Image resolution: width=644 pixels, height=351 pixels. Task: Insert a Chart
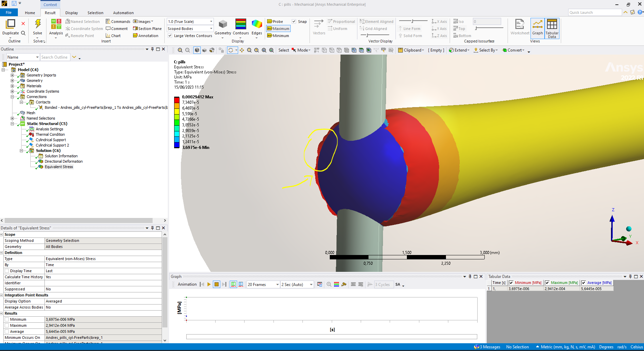(113, 36)
